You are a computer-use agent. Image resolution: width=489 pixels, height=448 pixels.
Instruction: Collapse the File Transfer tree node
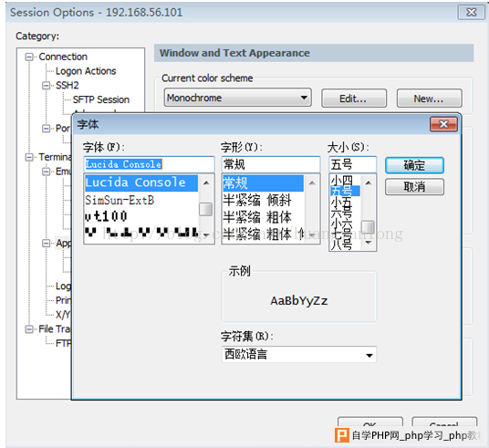[x=29, y=329]
